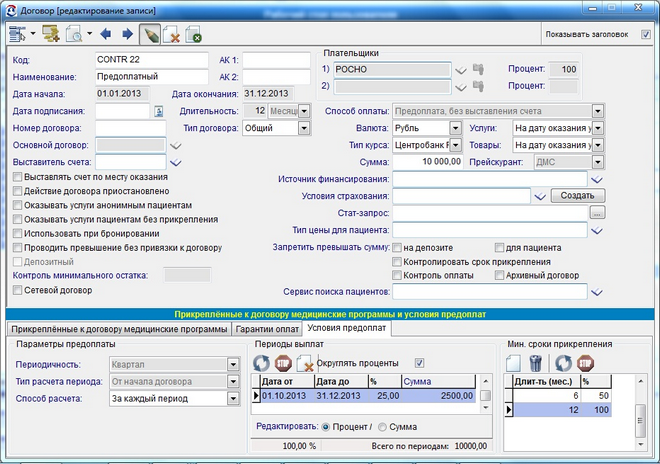
Task: Enable Оказывать услуги анонимным пациентам
Action: click(x=17, y=205)
